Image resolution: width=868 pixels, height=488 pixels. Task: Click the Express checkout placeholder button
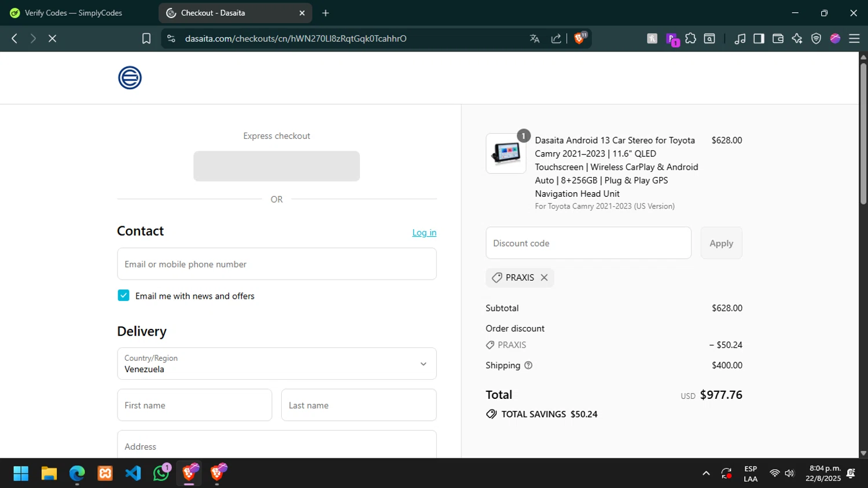pos(277,166)
